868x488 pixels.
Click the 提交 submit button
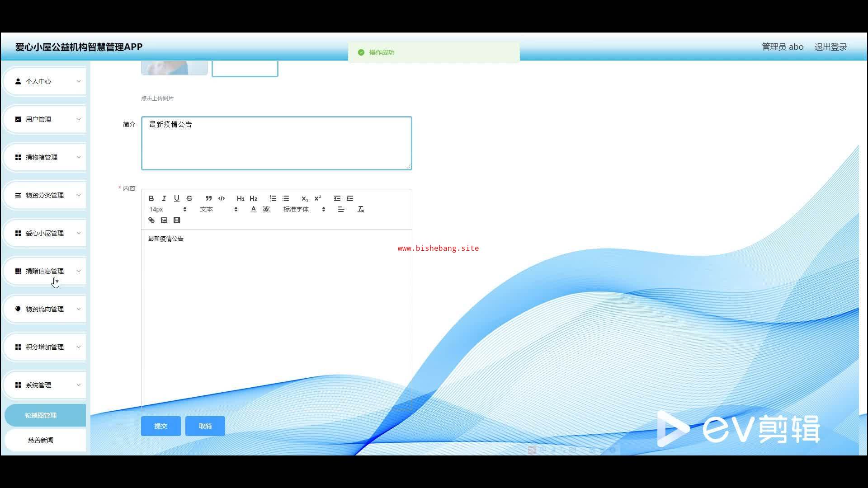click(160, 426)
